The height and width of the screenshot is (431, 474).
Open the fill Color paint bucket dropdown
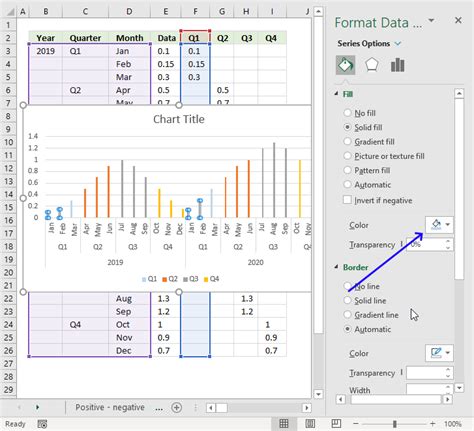(x=439, y=225)
